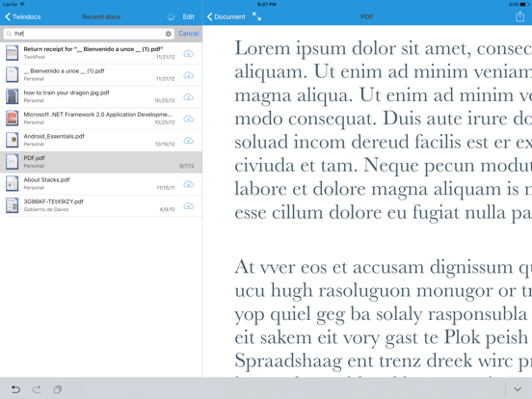The height and width of the screenshot is (399, 532).
Task: Open Microsoft .NET Framework 2.0 document
Action: point(101,119)
